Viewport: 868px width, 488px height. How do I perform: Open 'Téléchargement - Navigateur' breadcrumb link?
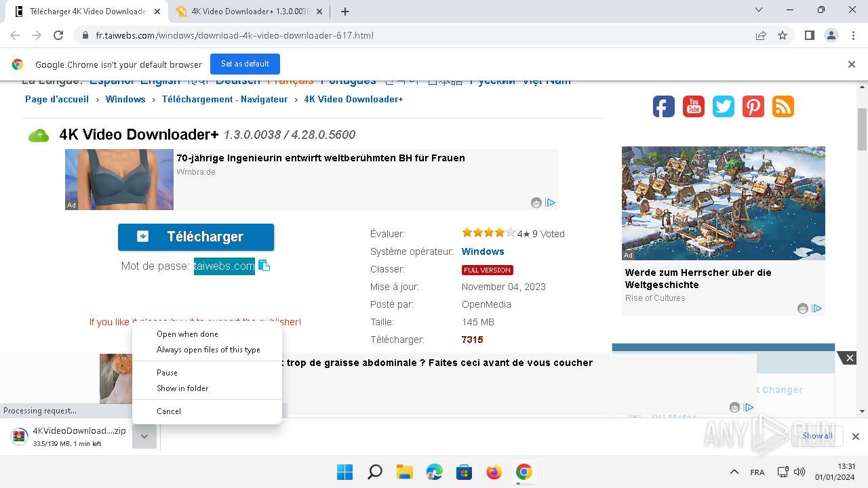coord(224,99)
